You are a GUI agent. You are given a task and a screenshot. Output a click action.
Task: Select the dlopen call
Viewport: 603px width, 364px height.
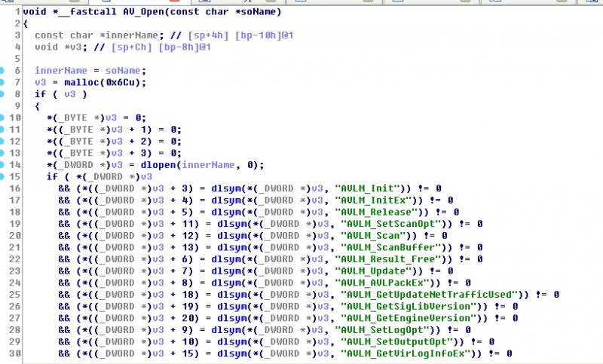[158, 165]
